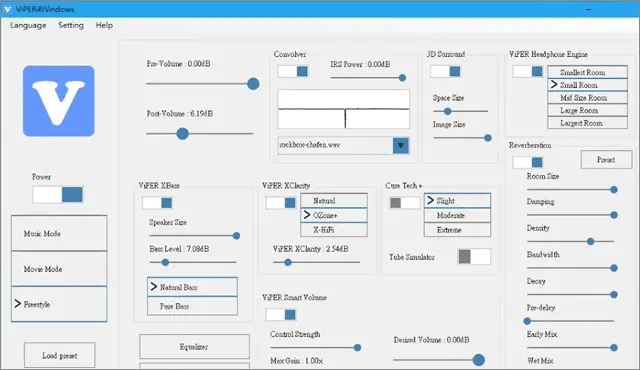Open the Equalizer button

pyautogui.click(x=194, y=347)
